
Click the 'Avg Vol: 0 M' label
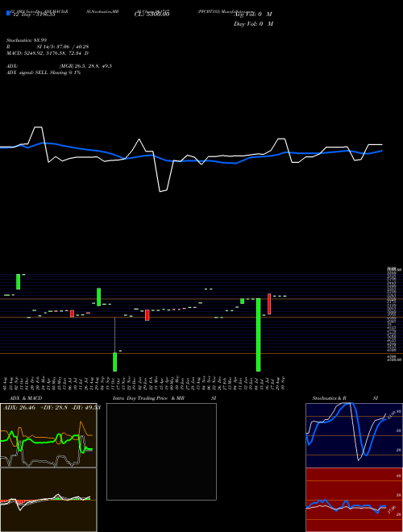coord(253,15)
